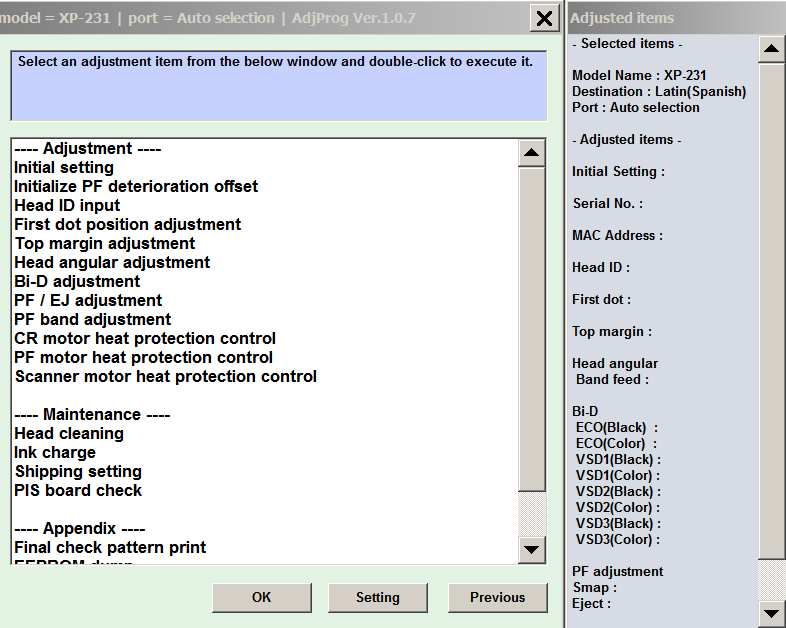Click the adjustment list scrollbar thumb
This screenshot has width=786, height=628.
point(531,329)
